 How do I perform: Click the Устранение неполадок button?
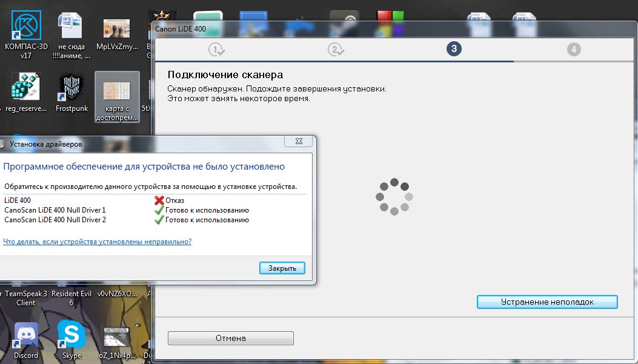click(x=547, y=302)
